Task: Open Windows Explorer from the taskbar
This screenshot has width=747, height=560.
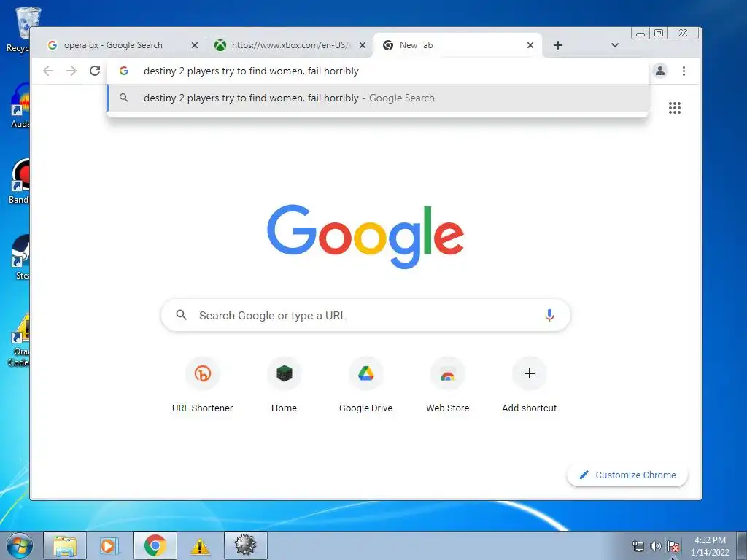Action: pos(65,545)
